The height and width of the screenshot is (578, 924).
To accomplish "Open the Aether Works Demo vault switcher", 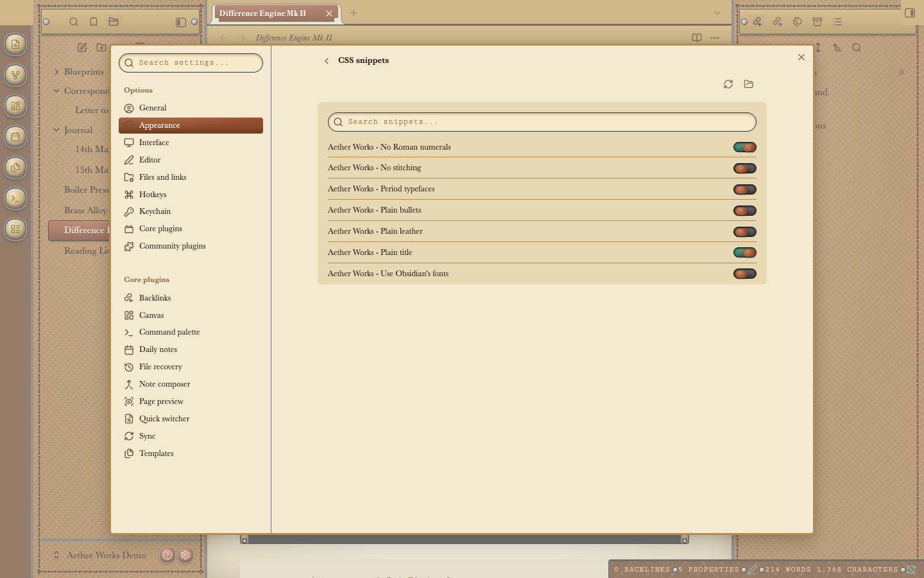I will 101,556.
